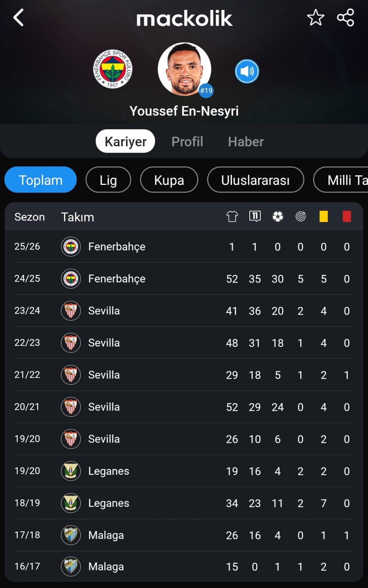Tap the blue speaker sound icon

[247, 71]
